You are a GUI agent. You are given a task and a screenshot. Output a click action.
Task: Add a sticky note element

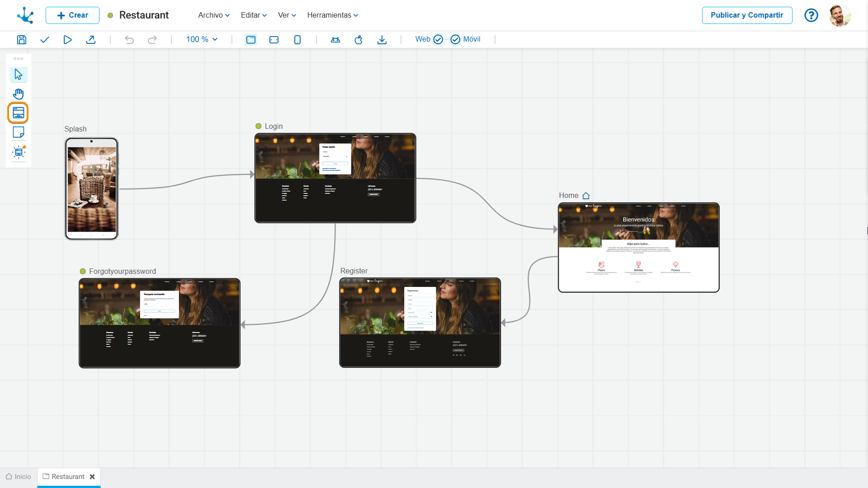tap(19, 132)
